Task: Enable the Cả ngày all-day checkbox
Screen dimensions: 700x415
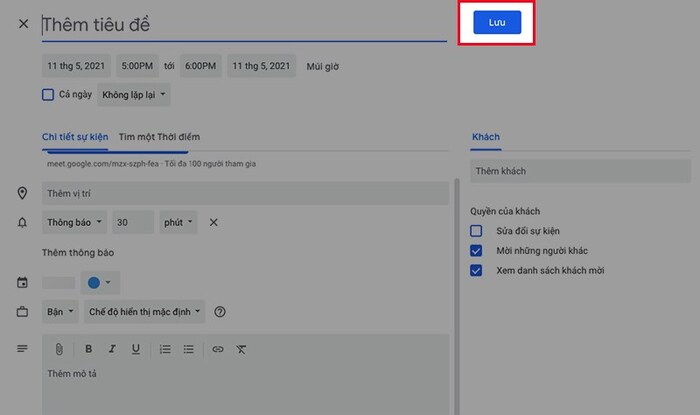Action: 48,95
